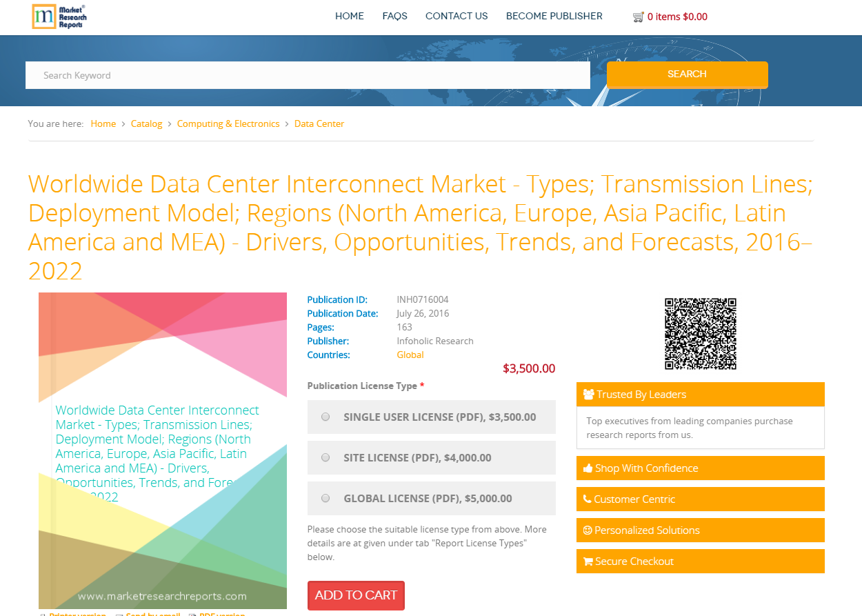Click the 'Countries:' label

[x=329, y=355]
